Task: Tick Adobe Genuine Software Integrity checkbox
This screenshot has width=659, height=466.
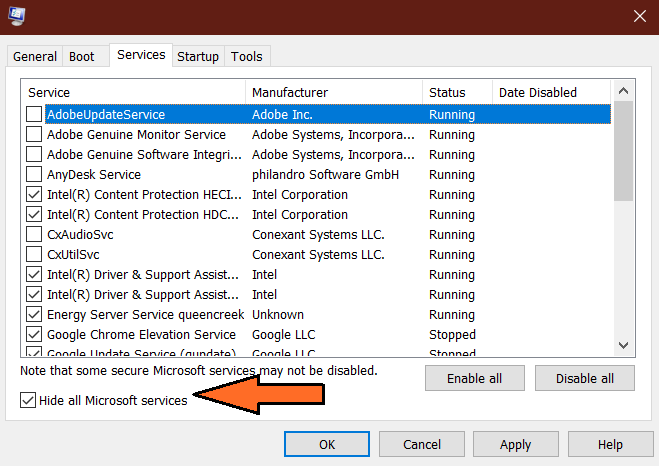Action: [x=34, y=154]
